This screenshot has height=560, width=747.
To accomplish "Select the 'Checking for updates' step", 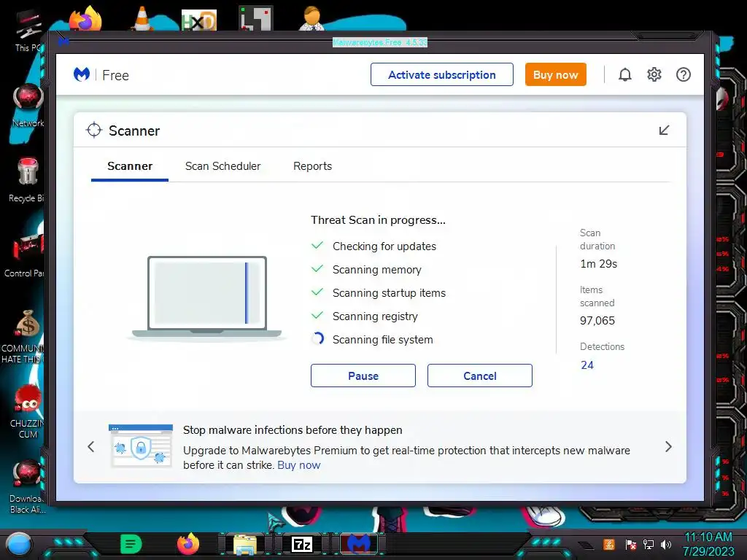I will point(384,246).
